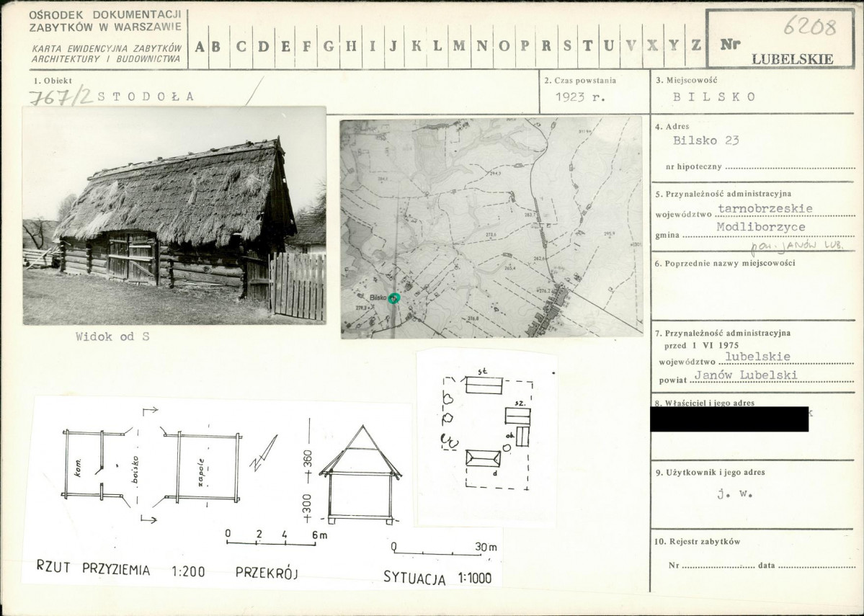
Task: Click the blacked-out owner redaction bar
Action: (x=729, y=419)
